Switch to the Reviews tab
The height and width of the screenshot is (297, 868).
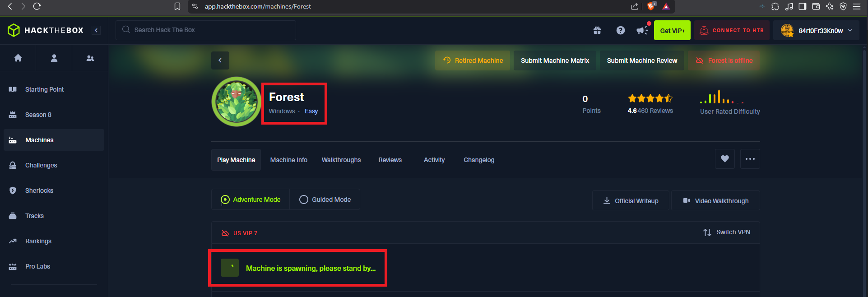390,160
